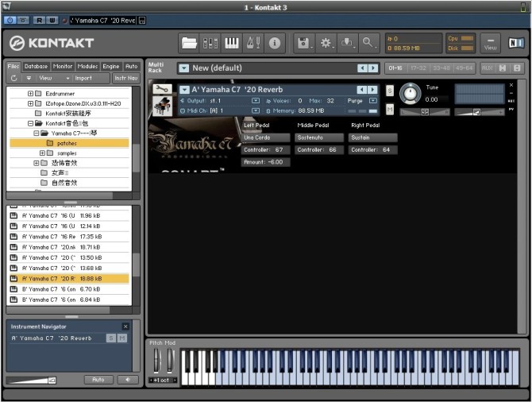Open the Options gear icon
This screenshot has height=402, width=532.
(326, 43)
